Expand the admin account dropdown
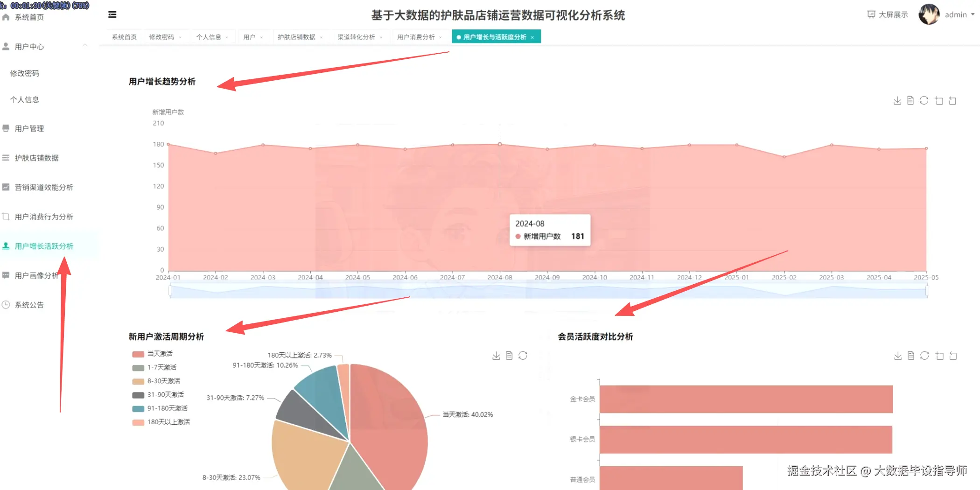Viewport: 980px width, 490px height. click(957, 14)
